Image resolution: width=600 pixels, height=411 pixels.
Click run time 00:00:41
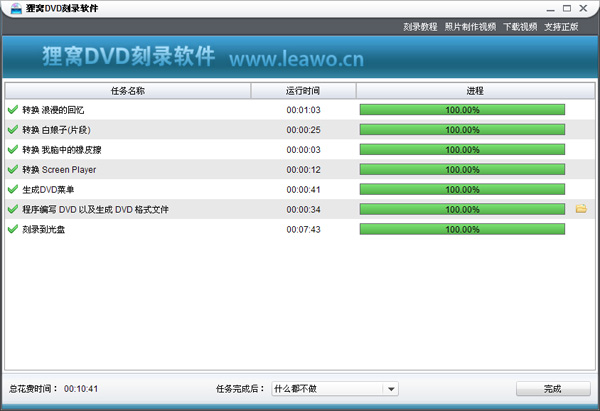click(303, 190)
